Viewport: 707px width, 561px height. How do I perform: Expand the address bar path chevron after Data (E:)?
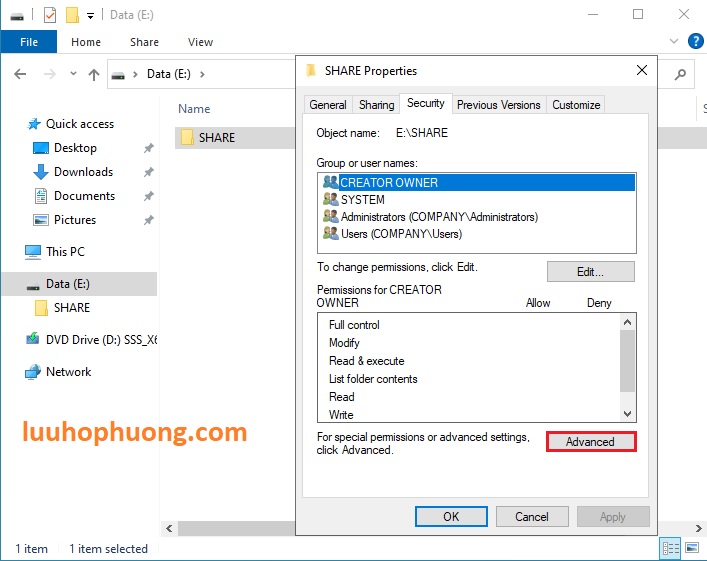[x=203, y=74]
